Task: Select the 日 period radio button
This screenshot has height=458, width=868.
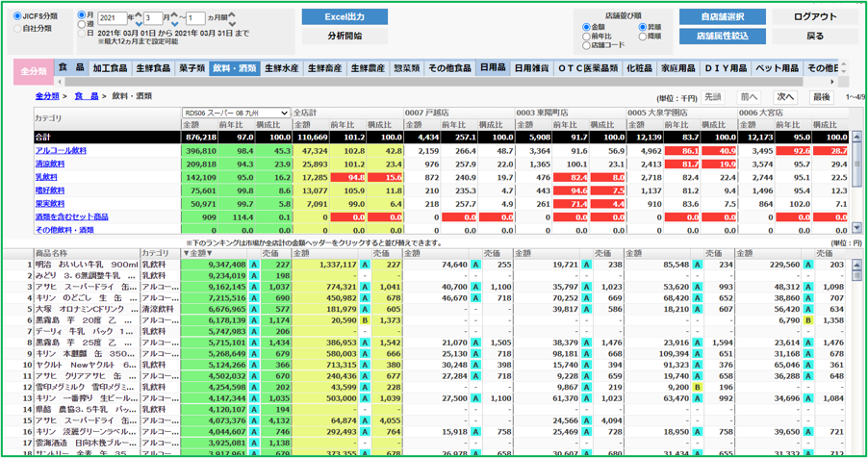Action: tap(82, 34)
